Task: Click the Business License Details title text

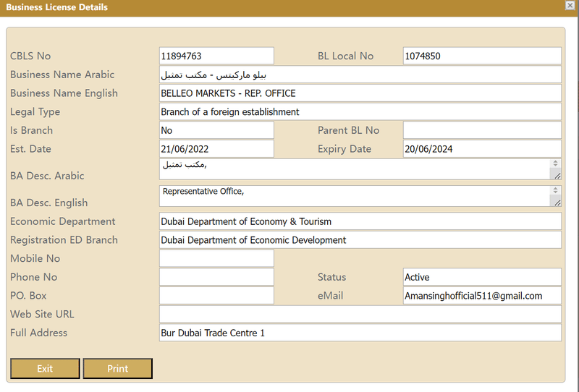Action: 57,7
